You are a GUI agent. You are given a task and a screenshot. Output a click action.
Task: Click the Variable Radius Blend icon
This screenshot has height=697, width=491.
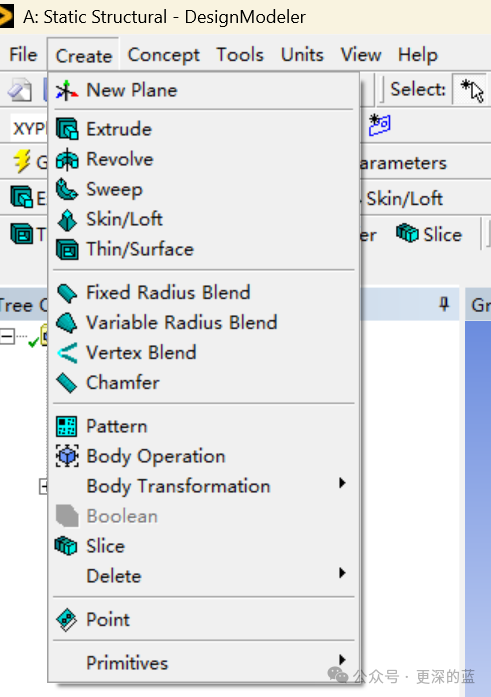pyautogui.click(x=67, y=323)
